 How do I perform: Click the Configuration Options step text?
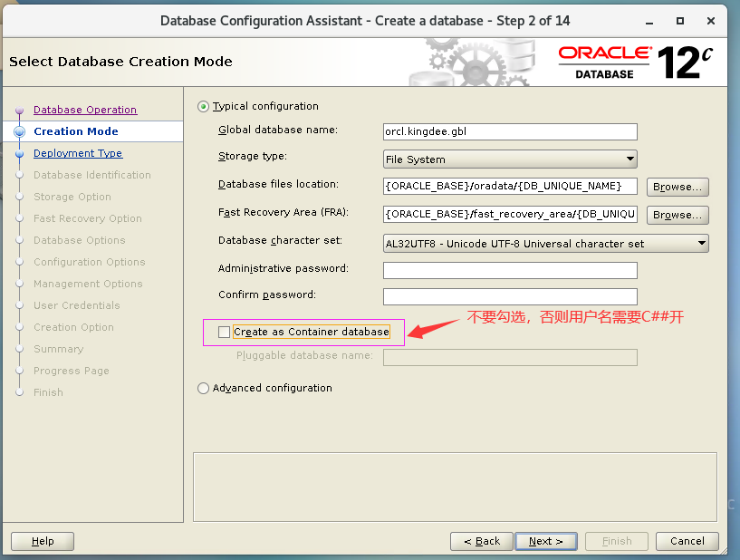89,262
